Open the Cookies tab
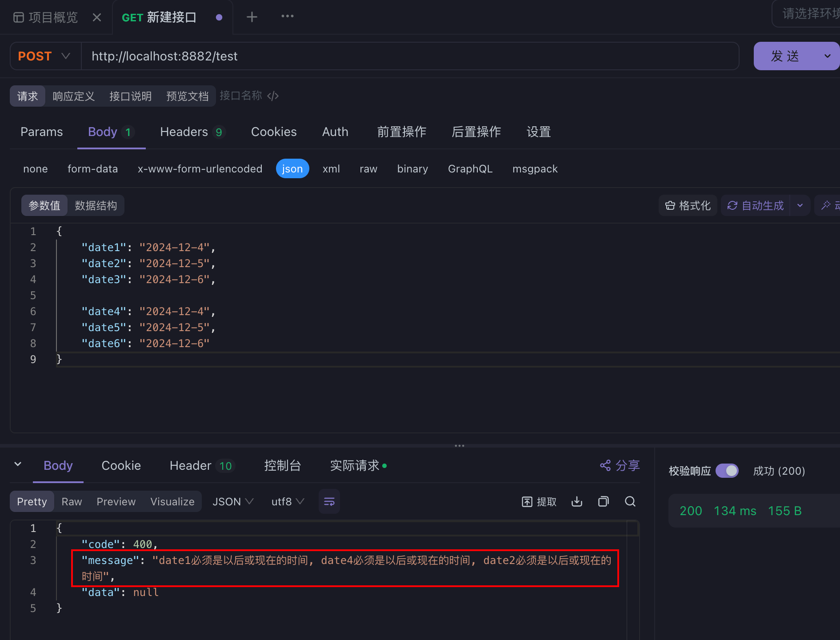840x640 pixels. point(274,132)
